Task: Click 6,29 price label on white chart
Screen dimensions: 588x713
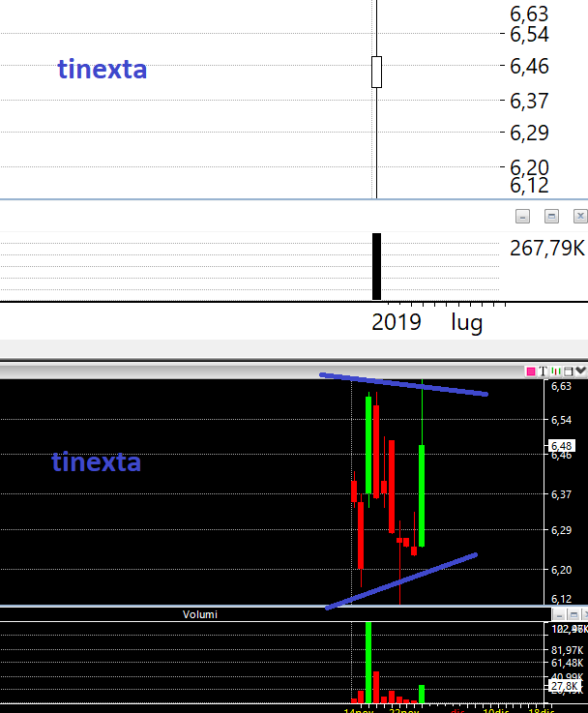Action: coord(529,133)
